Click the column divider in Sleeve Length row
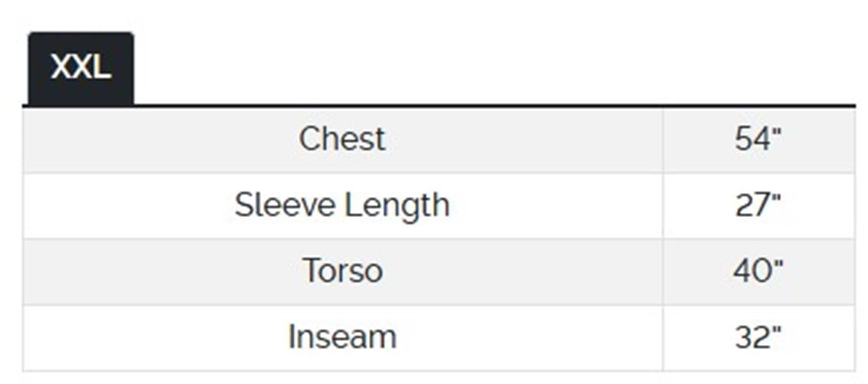Viewport: 868px width, 384px height. (662, 205)
